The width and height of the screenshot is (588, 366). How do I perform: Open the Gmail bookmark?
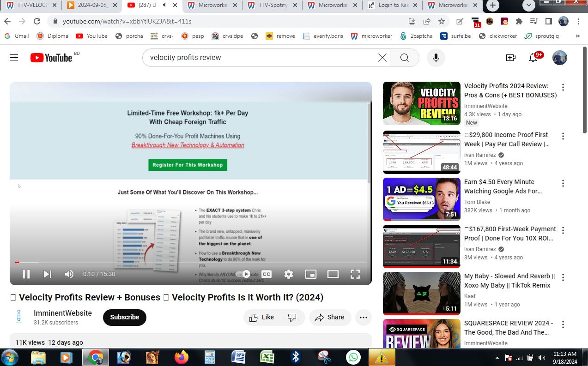pyautogui.click(x=17, y=36)
